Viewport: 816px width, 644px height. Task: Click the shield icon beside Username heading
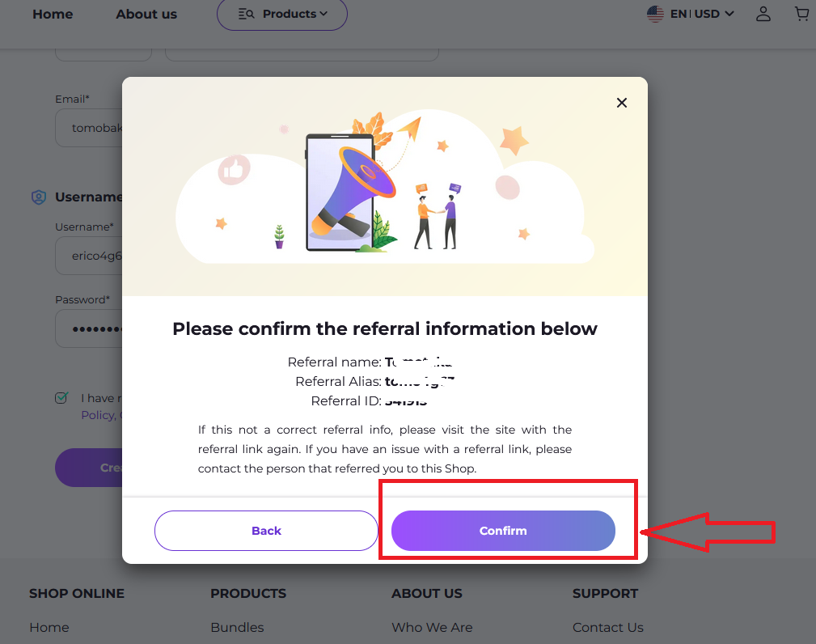pyautogui.click(x=38, y=197)
